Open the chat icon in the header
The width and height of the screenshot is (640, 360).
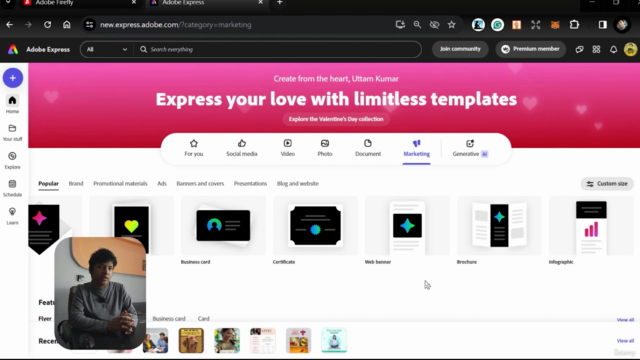click(x=579, y=49)
